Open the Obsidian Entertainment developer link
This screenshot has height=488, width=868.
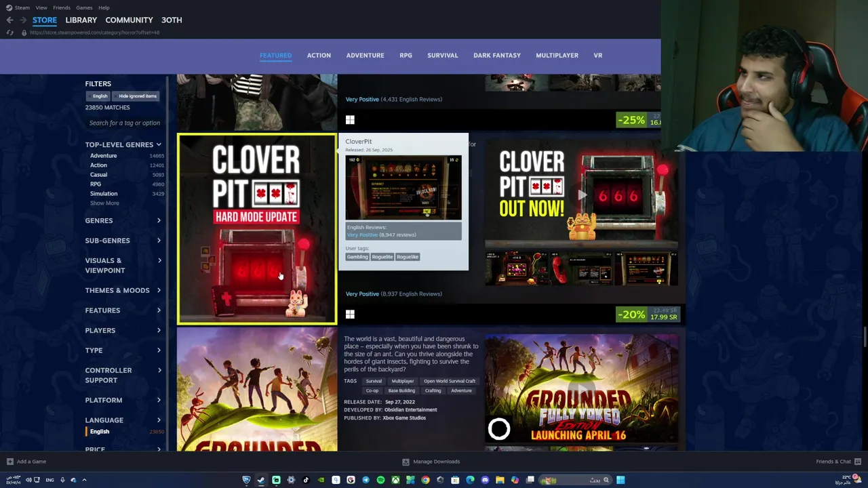(x=411, y=409)
